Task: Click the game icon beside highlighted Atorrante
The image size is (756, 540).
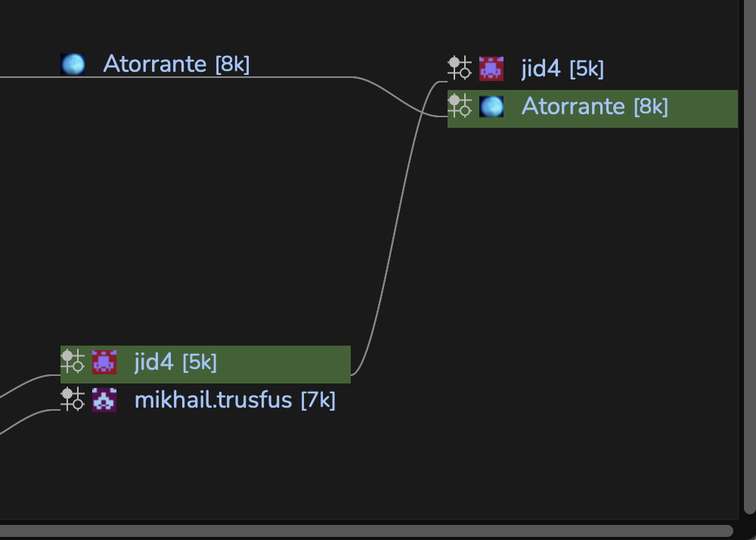Action: coord(459,106)
